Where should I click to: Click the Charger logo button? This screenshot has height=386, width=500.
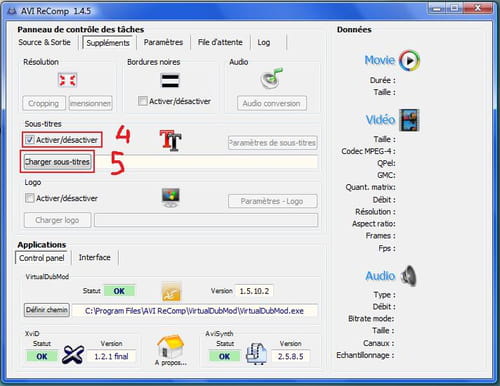[x=57, y=220]
